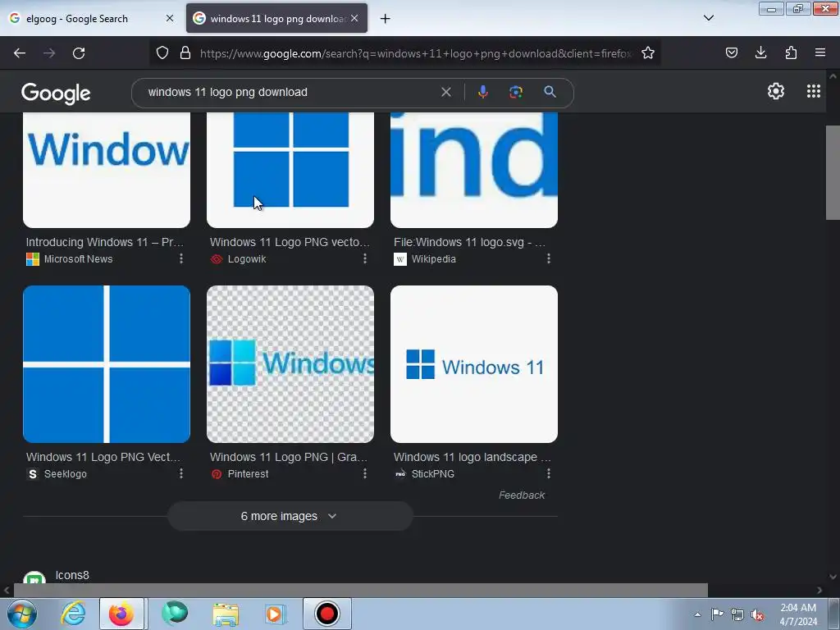
Task: Click the vertical page scrollbar thumb
Action: (833, 172)
